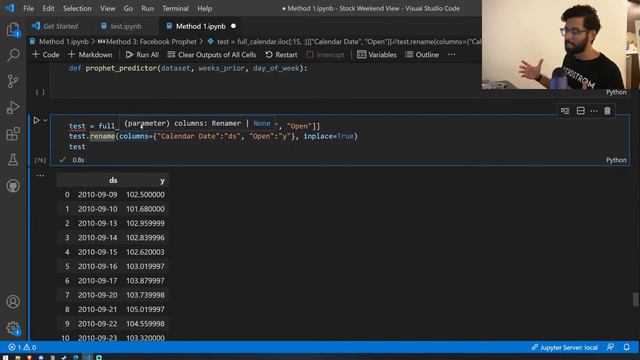Open the Extensions view
640x360 pixels.
13,133
